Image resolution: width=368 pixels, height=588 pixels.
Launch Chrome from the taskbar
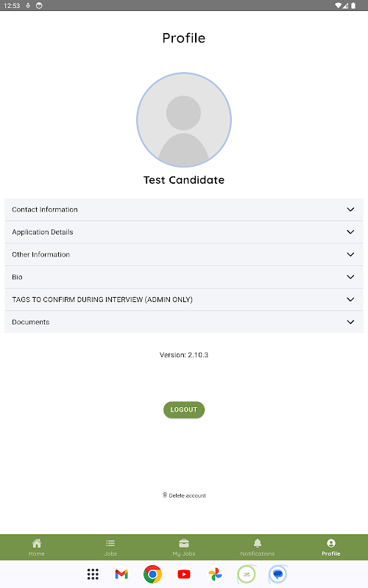152,574
